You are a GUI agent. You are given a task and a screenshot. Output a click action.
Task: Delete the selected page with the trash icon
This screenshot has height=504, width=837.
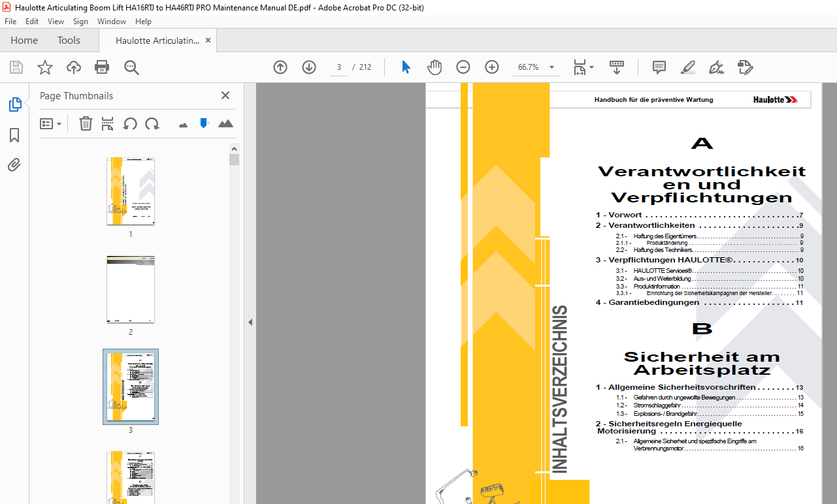[86, 123]
